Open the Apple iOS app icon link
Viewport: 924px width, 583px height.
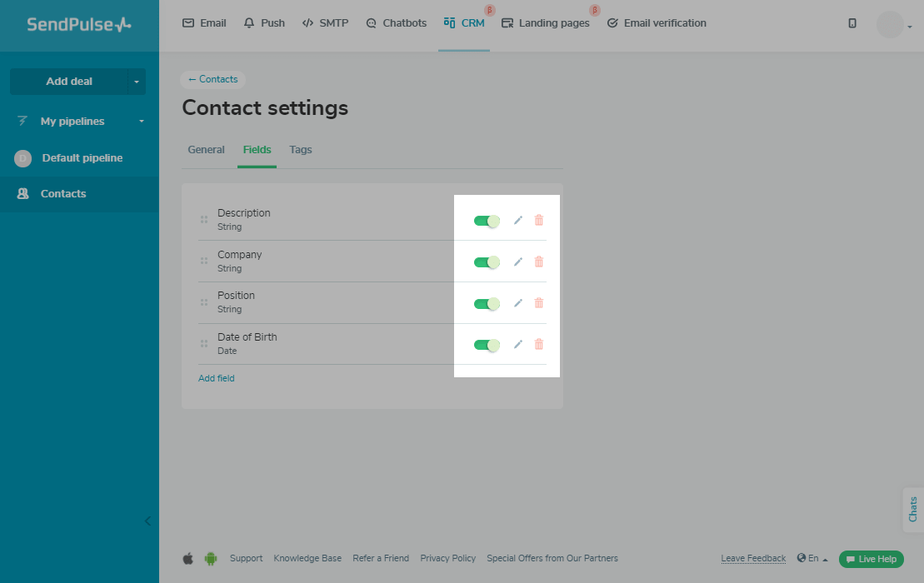pos(188,559)
